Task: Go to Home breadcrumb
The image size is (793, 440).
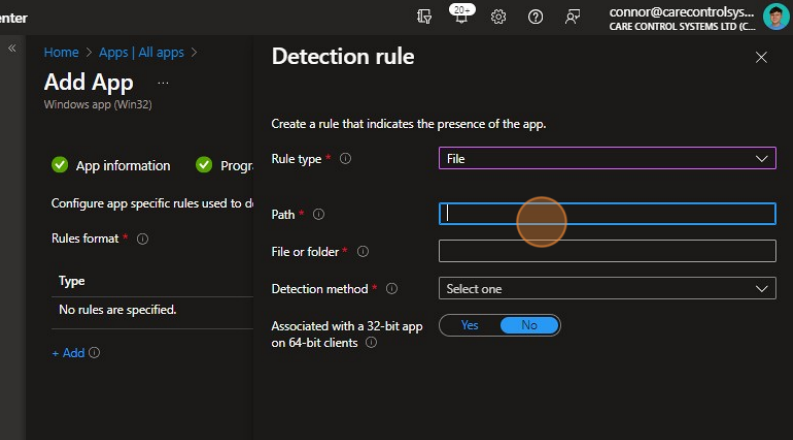Action: click(61, 52)
